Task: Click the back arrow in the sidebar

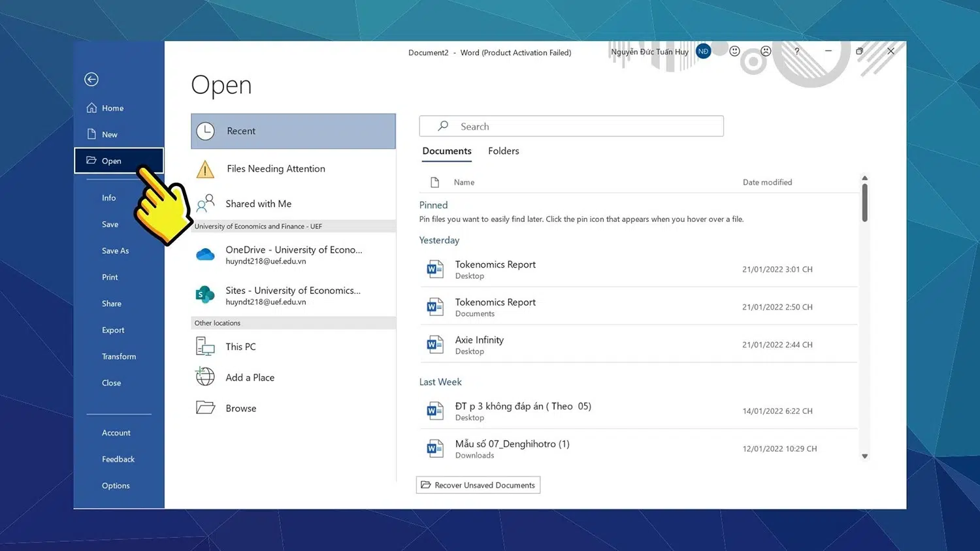Action: (x=91, y=80)
